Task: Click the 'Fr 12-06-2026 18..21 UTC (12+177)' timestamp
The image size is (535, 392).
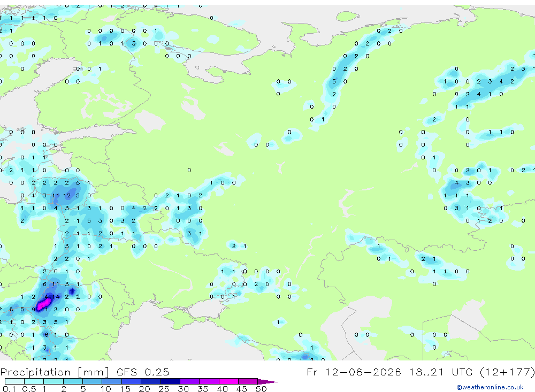Action: tap(421, 372)
